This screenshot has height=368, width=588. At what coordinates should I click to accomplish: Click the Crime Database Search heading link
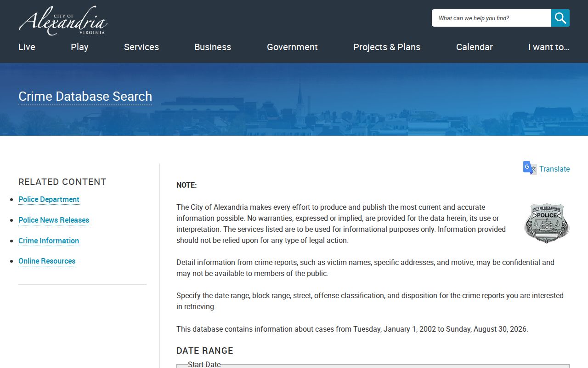click(85, 96)
